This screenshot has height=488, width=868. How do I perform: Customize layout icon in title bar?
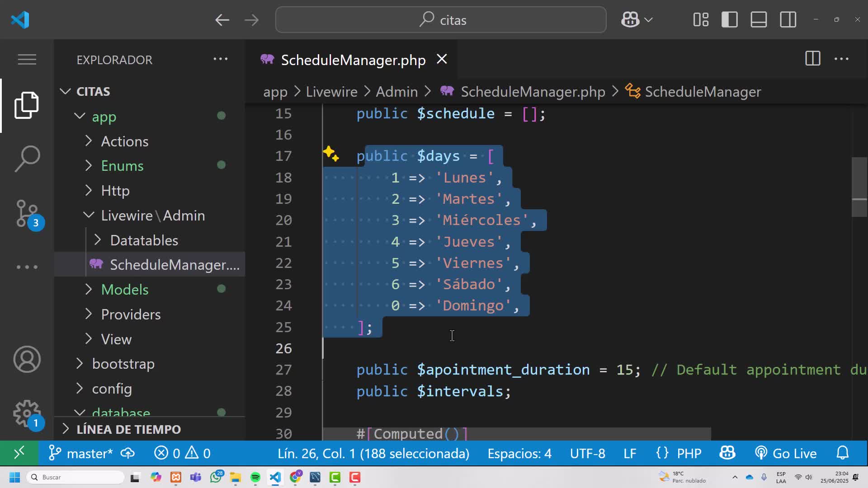(x=701, y=19)
